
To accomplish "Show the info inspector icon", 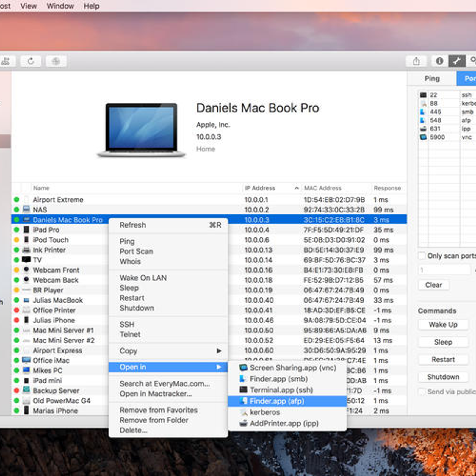I will coord(439,61).
